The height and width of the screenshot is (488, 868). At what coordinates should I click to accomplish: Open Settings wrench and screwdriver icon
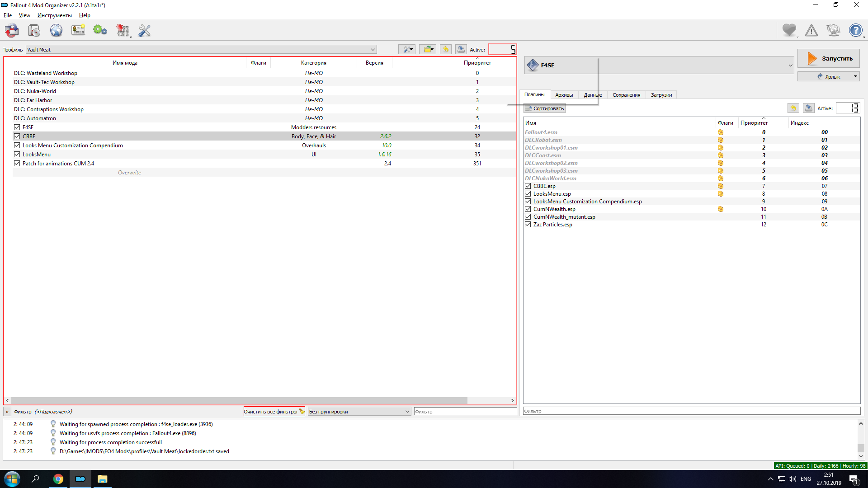(x=145, y=31)
